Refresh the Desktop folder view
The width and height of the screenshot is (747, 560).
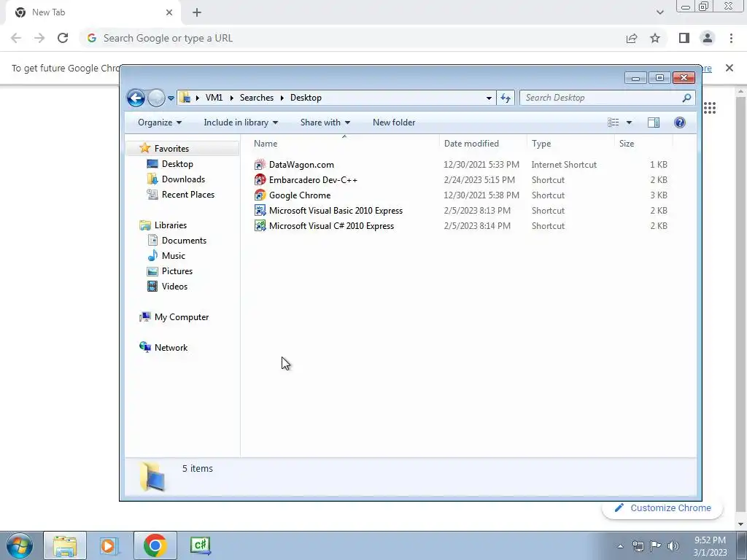pos(506,98)
